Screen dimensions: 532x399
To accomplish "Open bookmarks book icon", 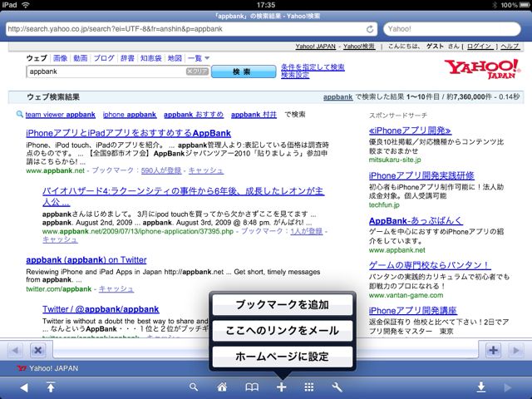I will coord(252,387).
